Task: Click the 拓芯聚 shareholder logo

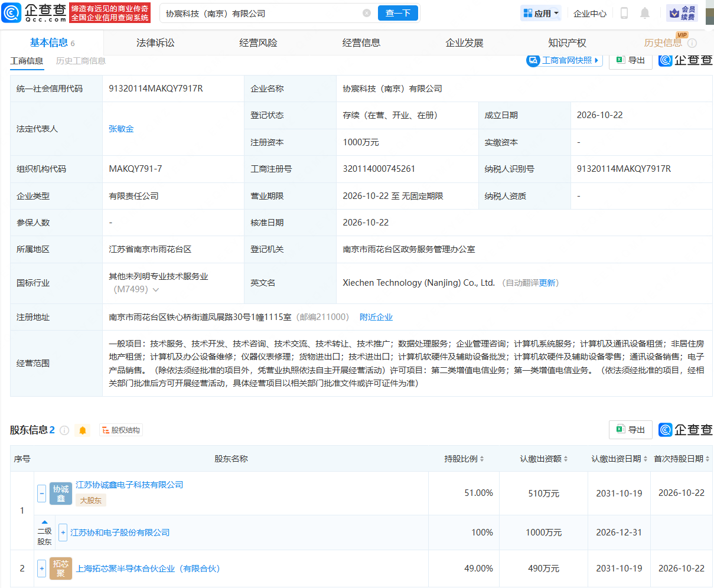Action: coord(61,569)
